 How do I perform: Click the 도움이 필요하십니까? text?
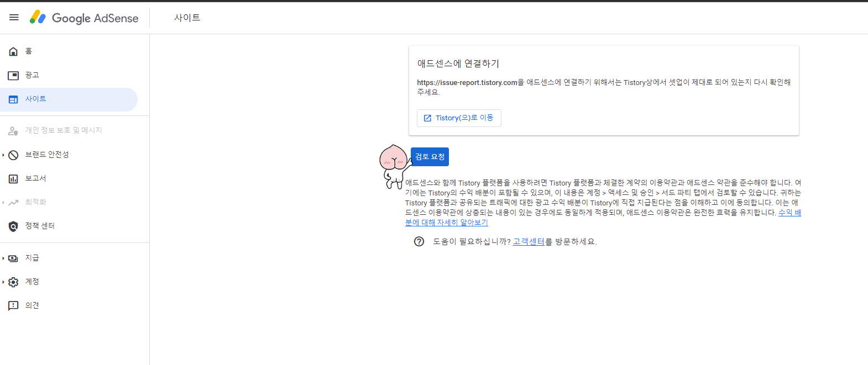(x=472, y=241)
